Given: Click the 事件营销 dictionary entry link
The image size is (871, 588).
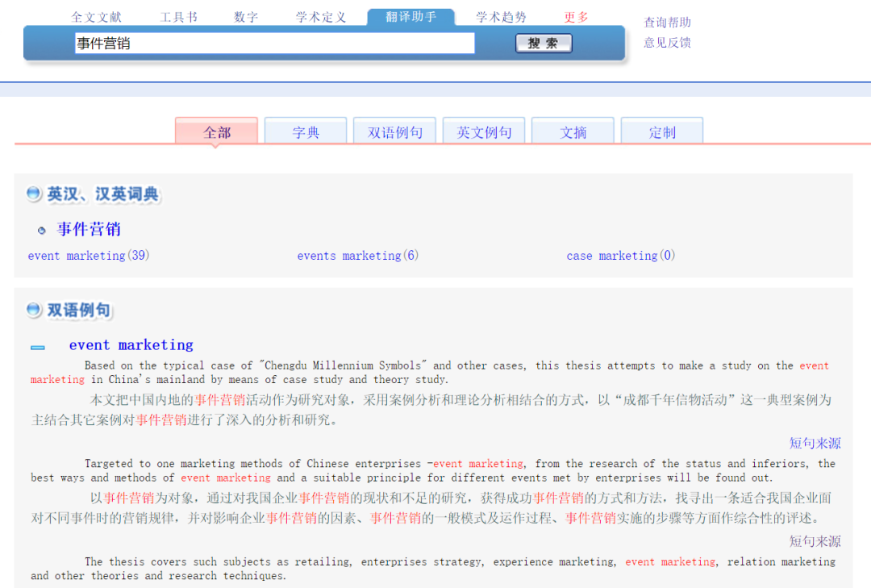Looking at the screenshot, I should (89, 229).
